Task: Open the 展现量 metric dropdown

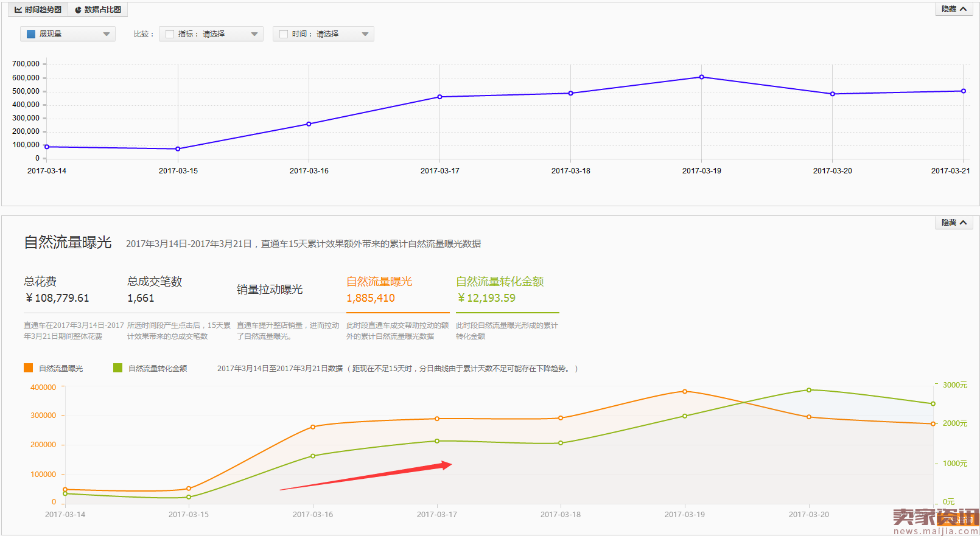Action: [x=68, y=34]
